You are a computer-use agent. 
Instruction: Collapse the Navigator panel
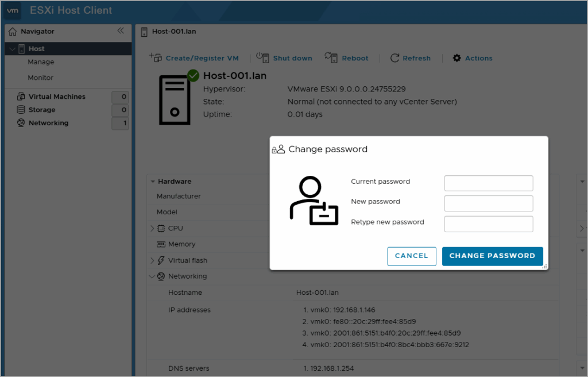click(121, 32)
